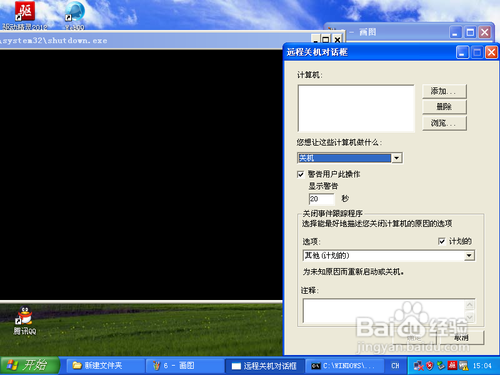Screen dimensions: 500x375
Task: Launch the 腾讯QQ penguin desktop icon
Action: (x=25, y=320)
